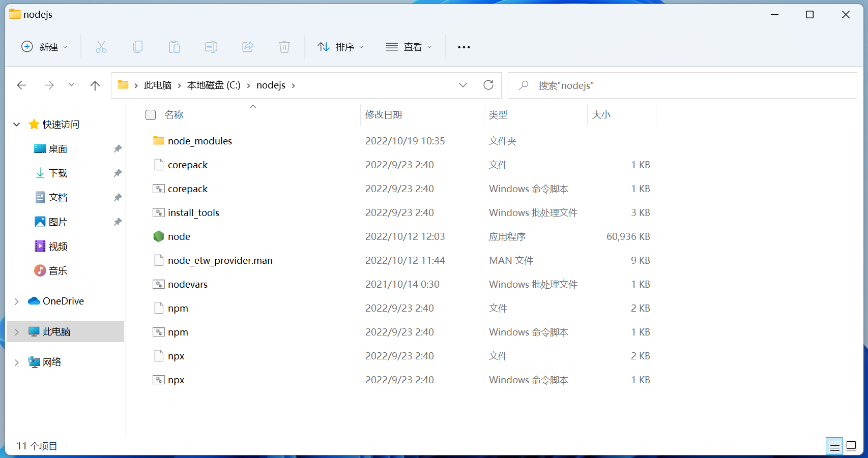Expand the 此电脑 tree node
868x458 pixels.
17,332
